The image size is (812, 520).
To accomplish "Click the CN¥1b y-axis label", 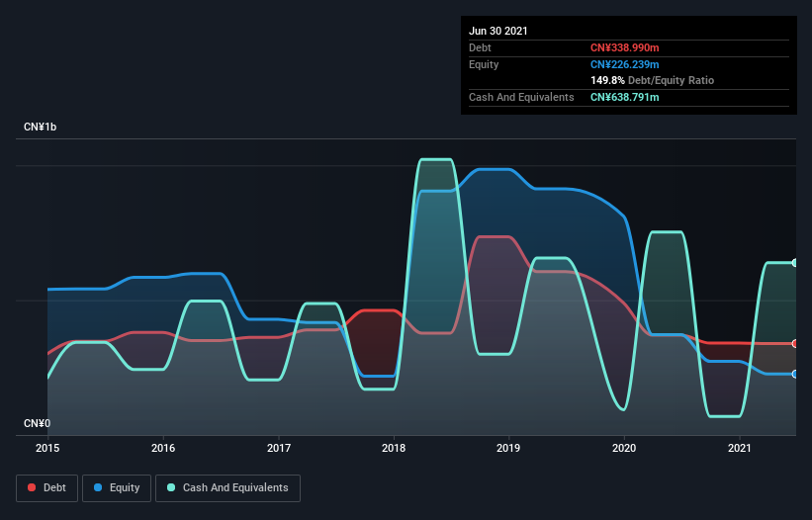I will [x=40, y=127].
